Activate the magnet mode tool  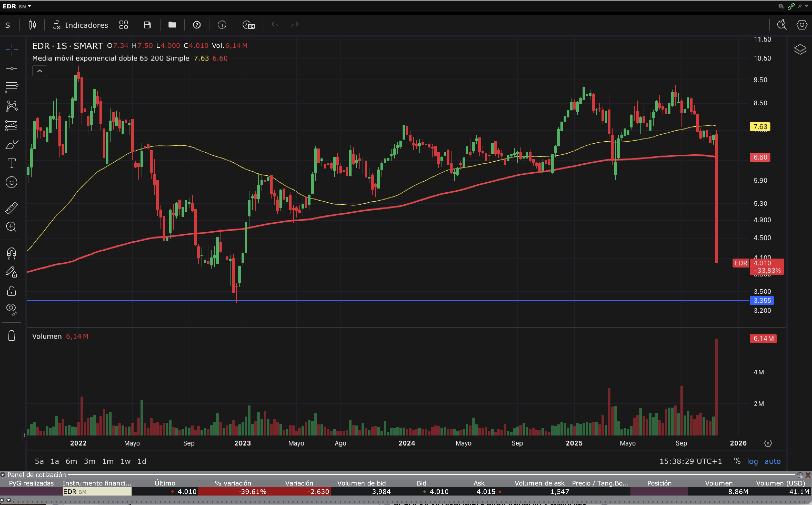11,253
